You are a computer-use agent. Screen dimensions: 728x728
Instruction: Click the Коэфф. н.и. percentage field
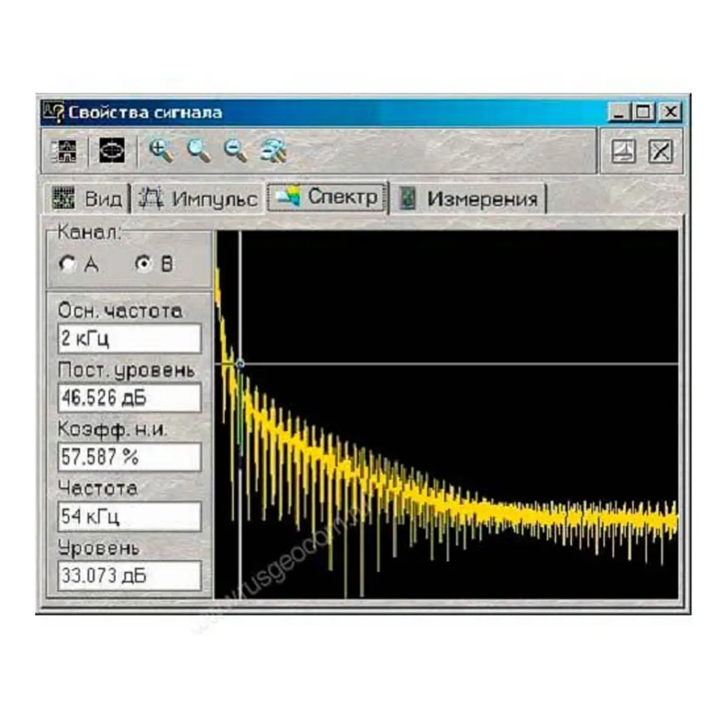tap(129, 457)
